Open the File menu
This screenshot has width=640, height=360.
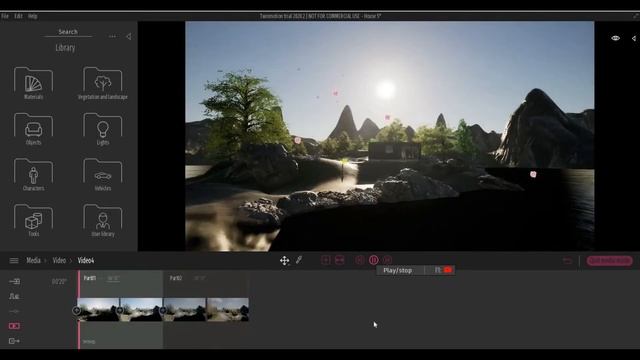point(5,16)
